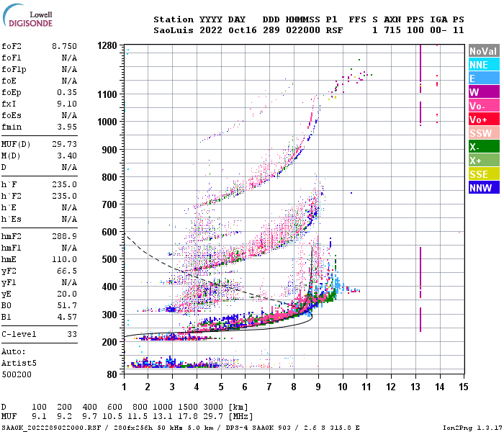Click the 15 MHz frequency axis tick
The image size is (504, 432).
click(x=463, y=387)
